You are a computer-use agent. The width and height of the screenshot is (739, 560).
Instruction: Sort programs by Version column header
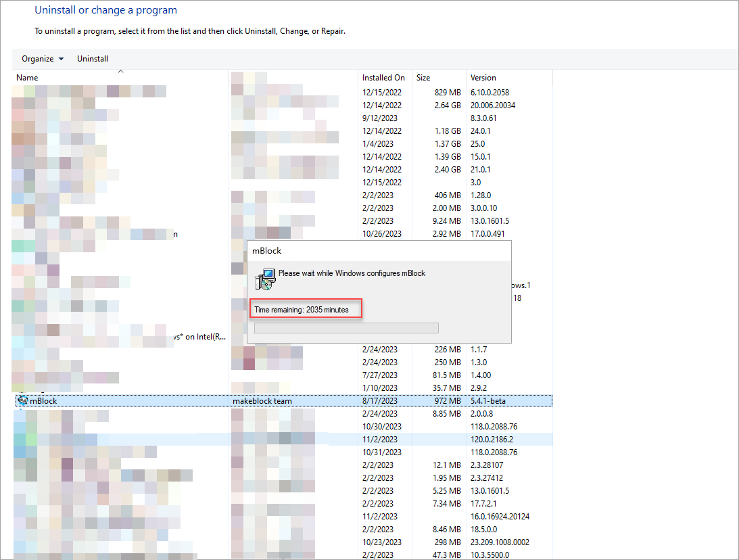point(483,78)
